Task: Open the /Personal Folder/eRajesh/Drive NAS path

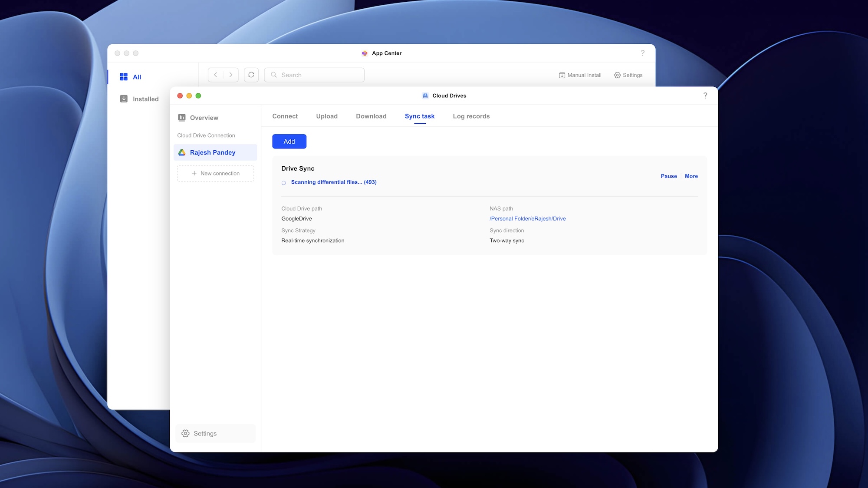Action: tap(528, 218)
